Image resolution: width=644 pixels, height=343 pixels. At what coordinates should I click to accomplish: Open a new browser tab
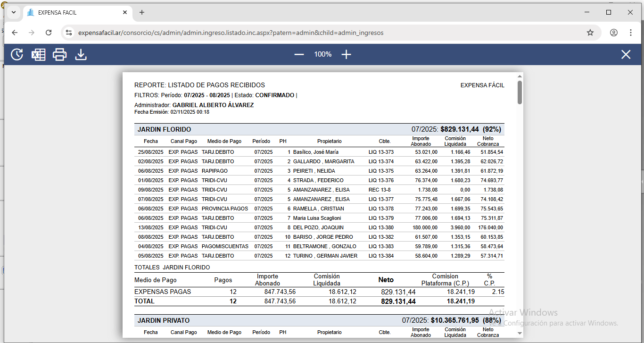tap(142, 12)
